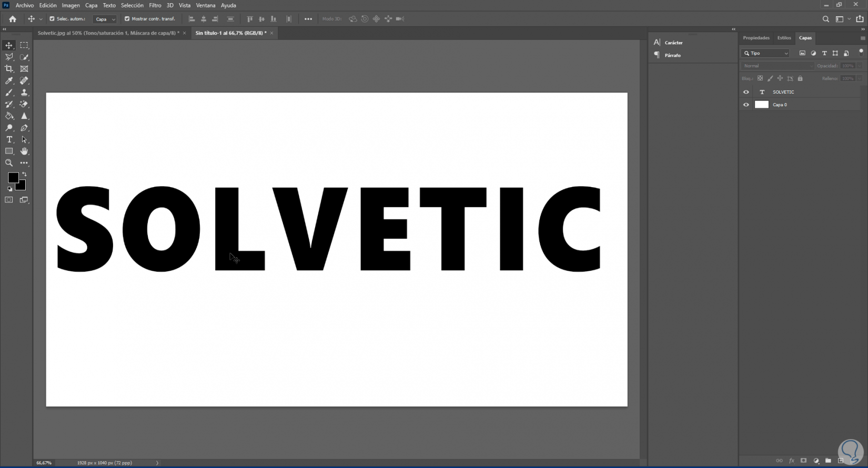Select the Zoom tool in the toolbox
868x468 pixels.
click(9, 163)
